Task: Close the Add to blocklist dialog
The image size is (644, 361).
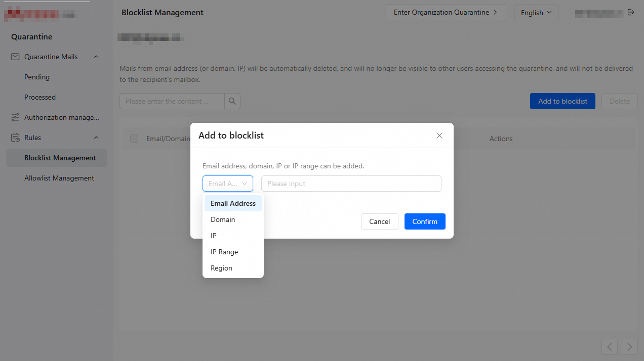Action: pos(439,136)
